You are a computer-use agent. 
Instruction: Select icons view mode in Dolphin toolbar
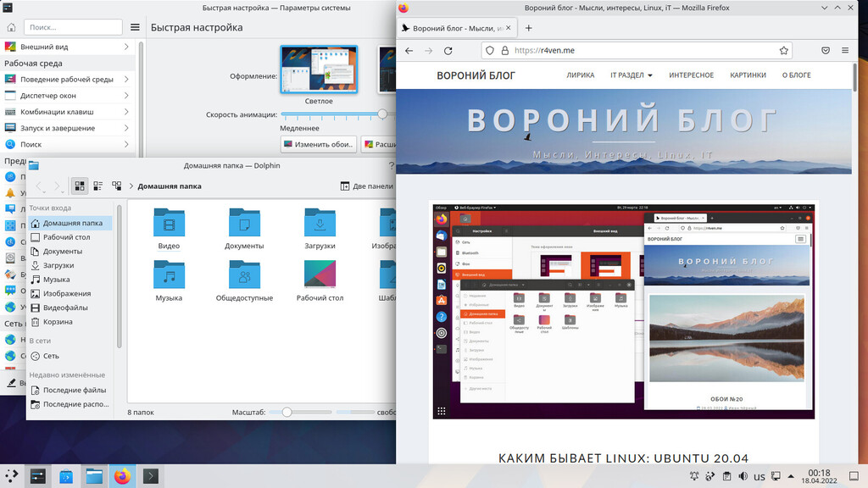79,186
